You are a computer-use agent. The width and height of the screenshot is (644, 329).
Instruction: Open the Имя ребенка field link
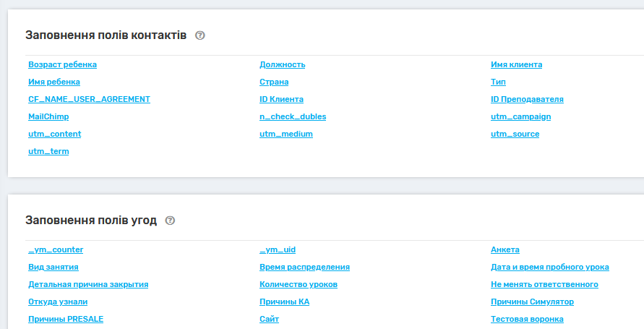[54, 82]
